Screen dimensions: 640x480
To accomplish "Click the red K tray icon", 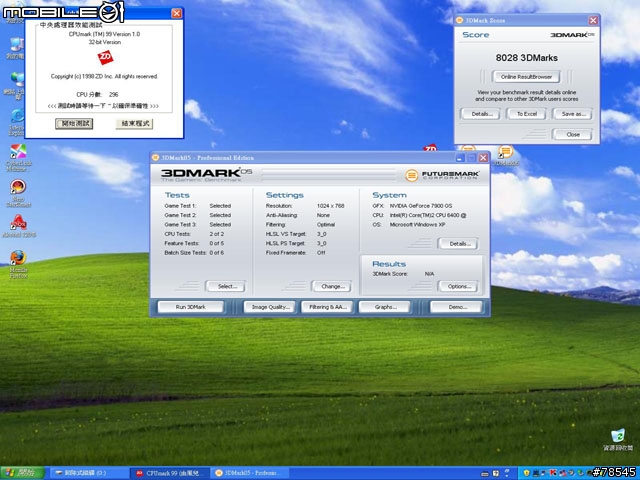I will coord(553,473).
